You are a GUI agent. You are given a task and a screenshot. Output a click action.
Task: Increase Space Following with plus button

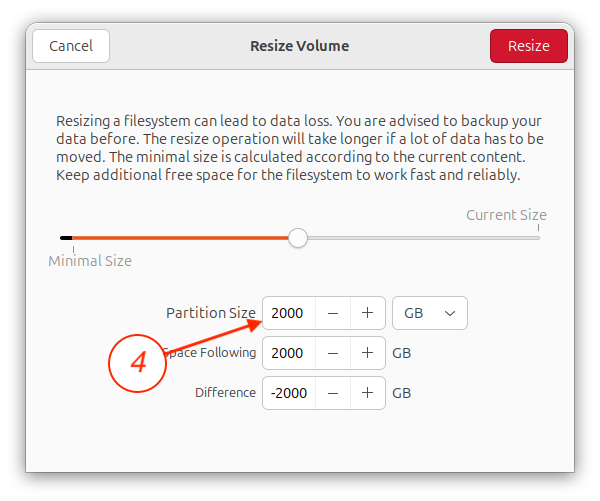tap(367, 353)
